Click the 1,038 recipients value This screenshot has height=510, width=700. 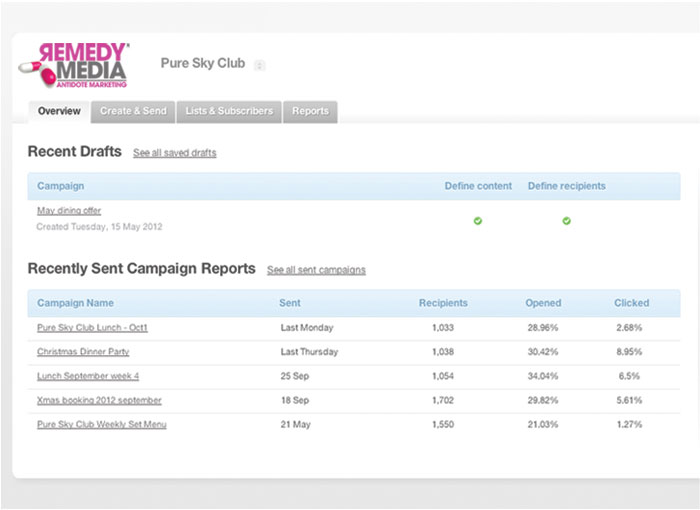click(x=443, y=352)
